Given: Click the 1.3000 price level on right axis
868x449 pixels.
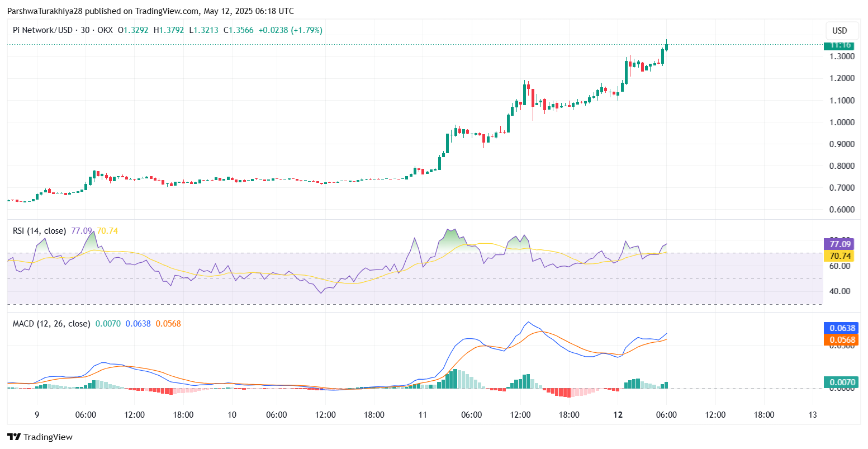Looking at the screenshot, I should (x=841, y=56).
